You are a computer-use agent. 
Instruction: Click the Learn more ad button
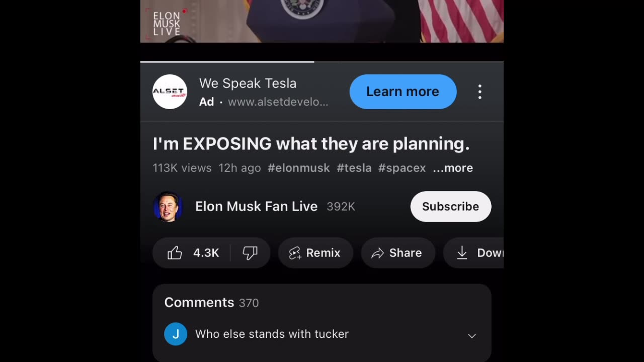click(x=403, y=92)
